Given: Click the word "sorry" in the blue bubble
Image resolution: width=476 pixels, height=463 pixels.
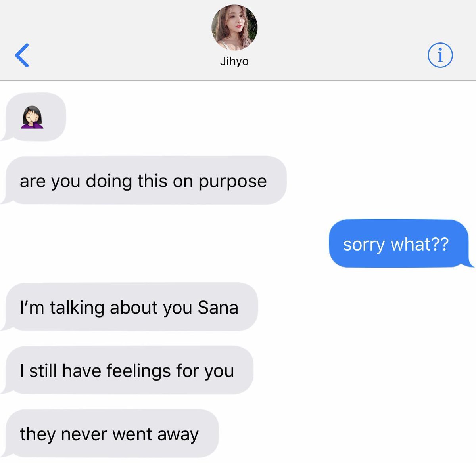Looking at the screenshot, I should [364, 245].
